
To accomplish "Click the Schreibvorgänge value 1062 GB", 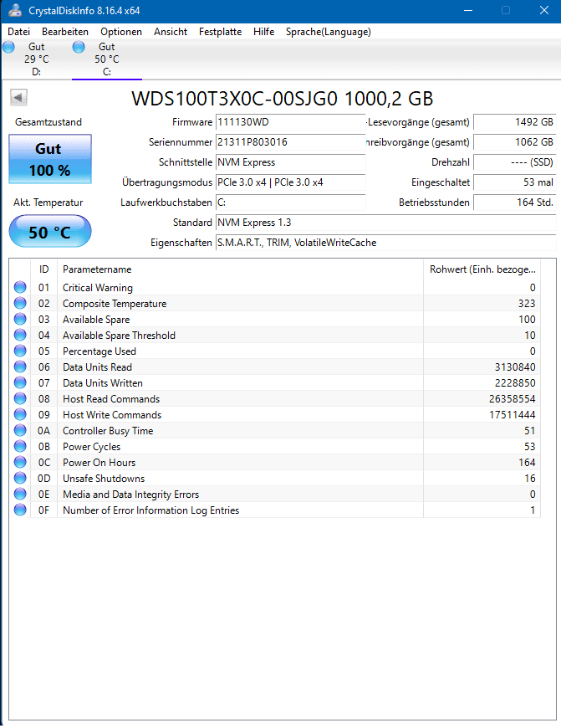I will click(x=514, y=142).
